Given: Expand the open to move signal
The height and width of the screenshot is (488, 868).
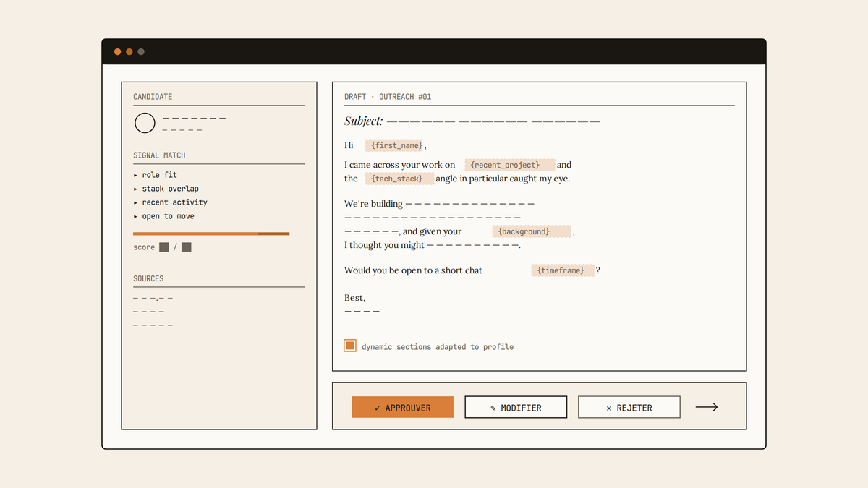Looking at the screenshot, I should coord(164,216).
